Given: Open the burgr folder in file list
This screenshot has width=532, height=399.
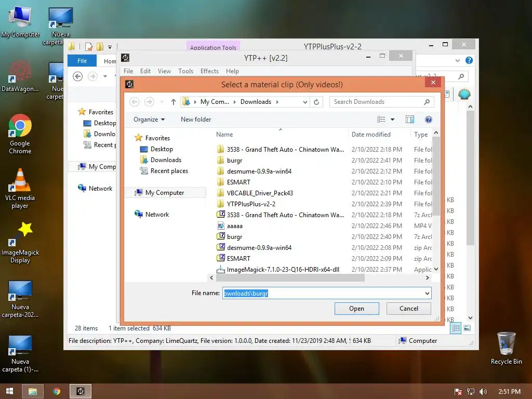Looking at the screenshot, I should (x=234, y=160).
